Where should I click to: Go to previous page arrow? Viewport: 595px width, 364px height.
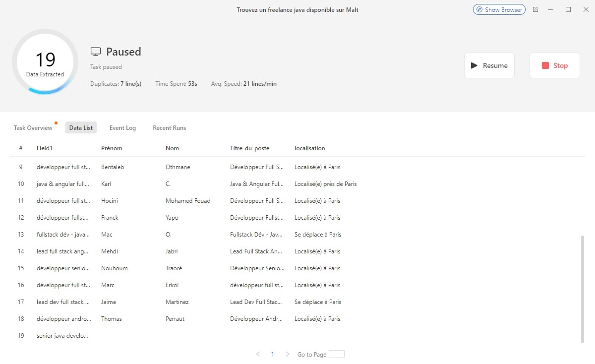tap(258, 355)
